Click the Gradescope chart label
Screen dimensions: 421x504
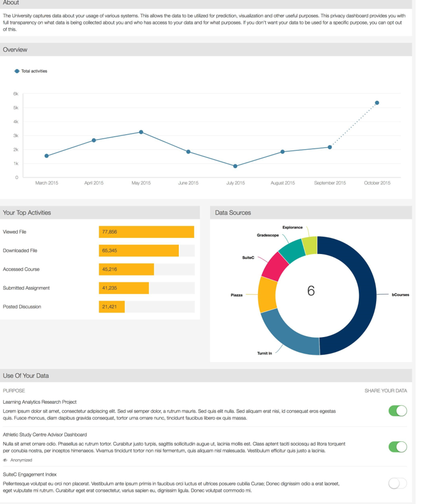point(268,235)
